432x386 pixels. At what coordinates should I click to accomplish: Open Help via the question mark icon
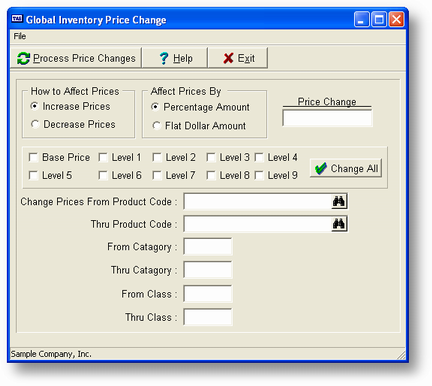pos(163,58)
